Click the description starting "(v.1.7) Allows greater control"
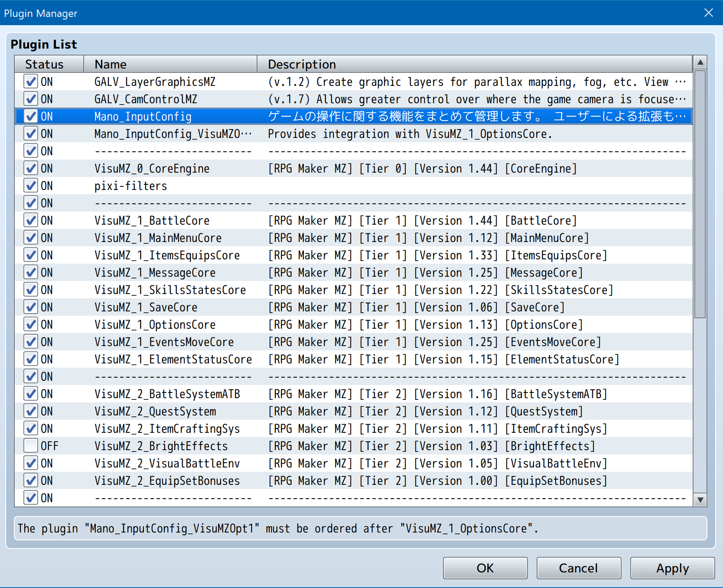723x588 pixels. point(477,99)
